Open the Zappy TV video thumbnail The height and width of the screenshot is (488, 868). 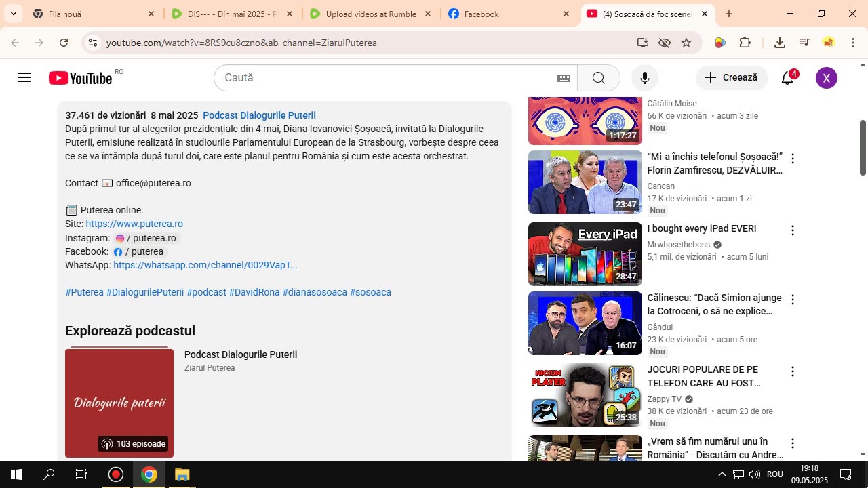pyautogui.click(x=585, y=395)
